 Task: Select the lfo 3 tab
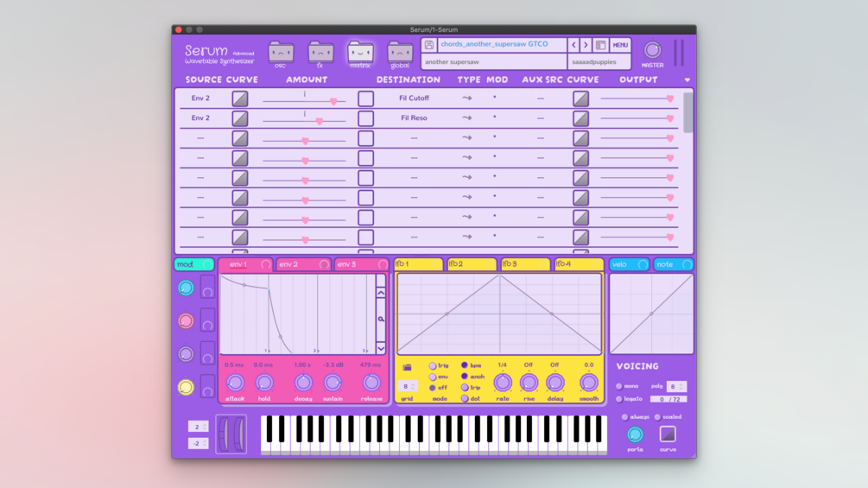(x=525, y=264)
